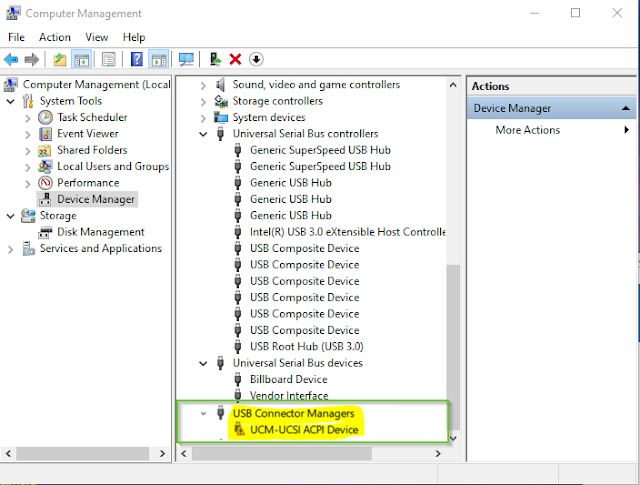640x485 pixels.
Task: Collapse the System Tools node
Action: pos(11,101)
